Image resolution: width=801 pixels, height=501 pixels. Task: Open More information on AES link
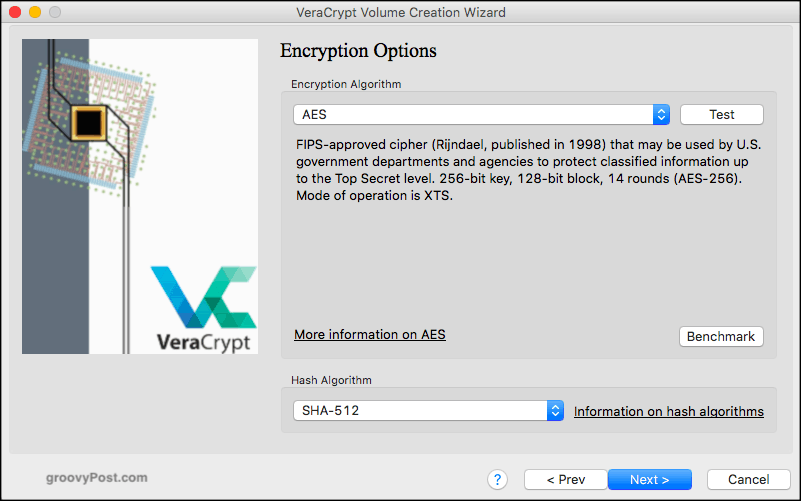click(x=370, y=335)
